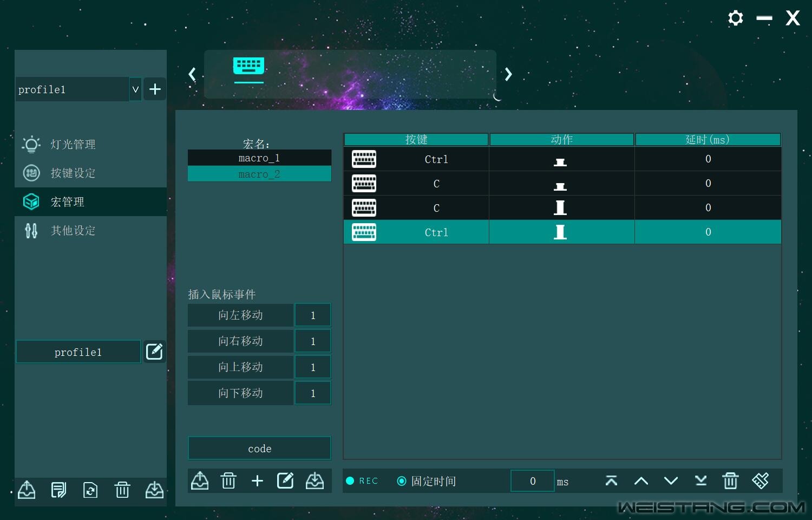Click the lighting bulb icon in sidebar
The width and height of the screenshot is (812, 520).
tap(31, 144)
